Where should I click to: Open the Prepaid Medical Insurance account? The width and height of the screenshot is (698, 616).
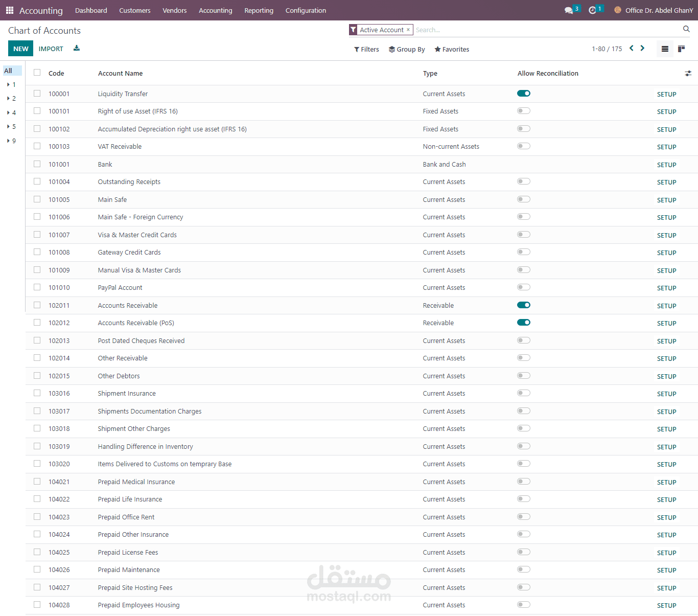[136, 482]
